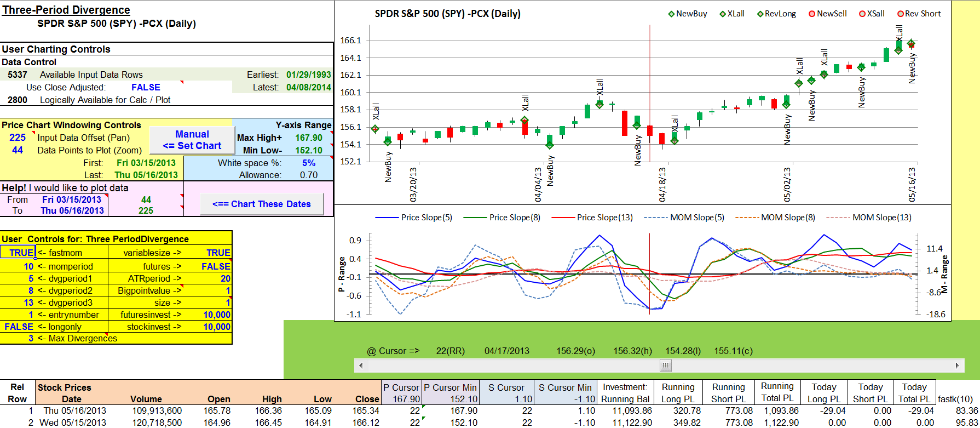Select the Input Data Offset value 225
This screenshot has height=428, width=980.
point(18,138)
